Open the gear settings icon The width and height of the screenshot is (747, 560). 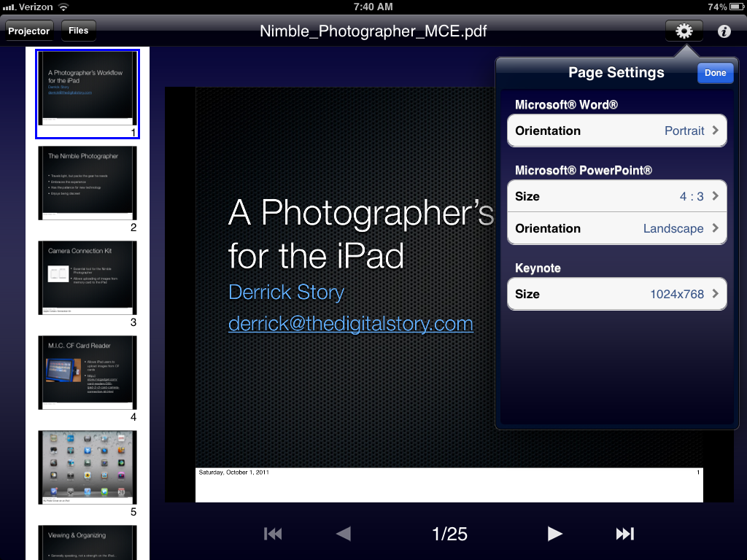(x=684, y=31)
